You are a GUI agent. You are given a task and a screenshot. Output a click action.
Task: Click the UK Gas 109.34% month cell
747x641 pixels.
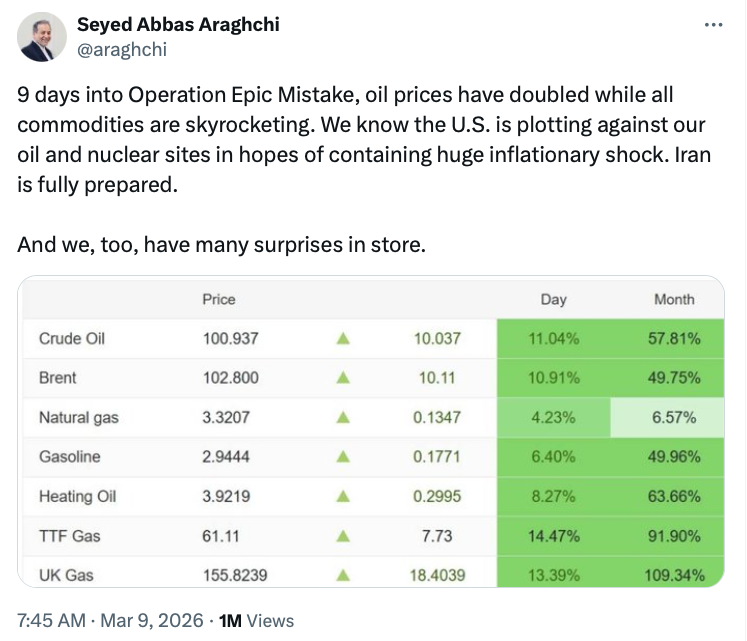click(674, 576)
